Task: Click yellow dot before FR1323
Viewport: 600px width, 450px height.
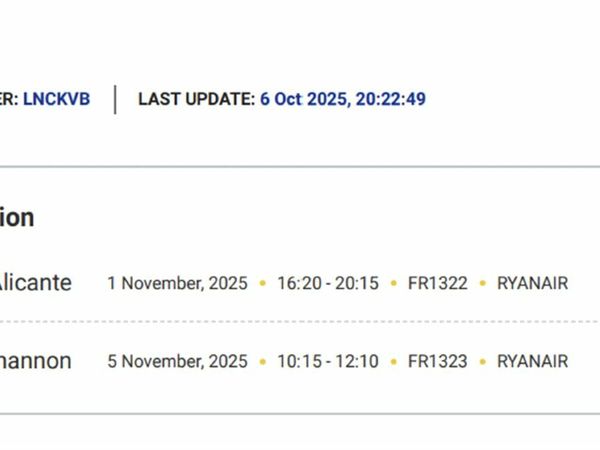Action: tap(394, 362)
